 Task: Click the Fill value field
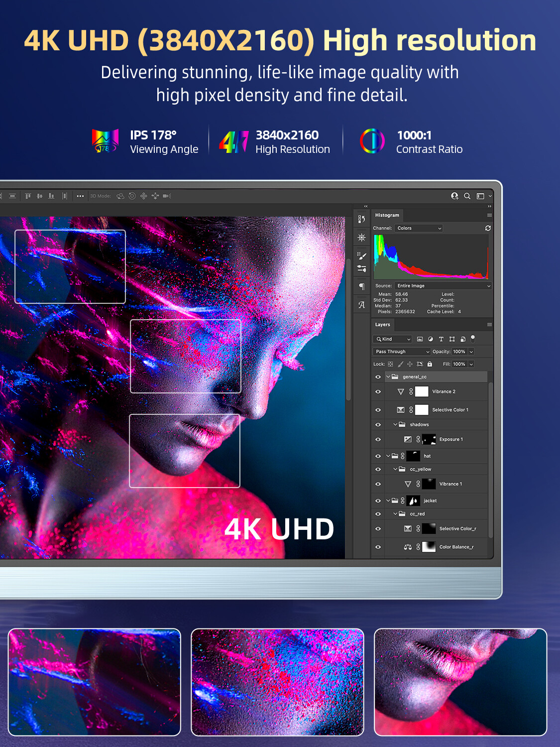coord(459,364)
